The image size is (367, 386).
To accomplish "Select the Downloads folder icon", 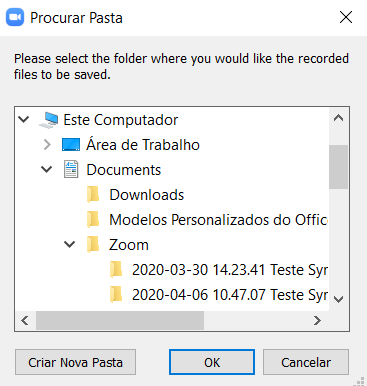I will tap(93, 195).
